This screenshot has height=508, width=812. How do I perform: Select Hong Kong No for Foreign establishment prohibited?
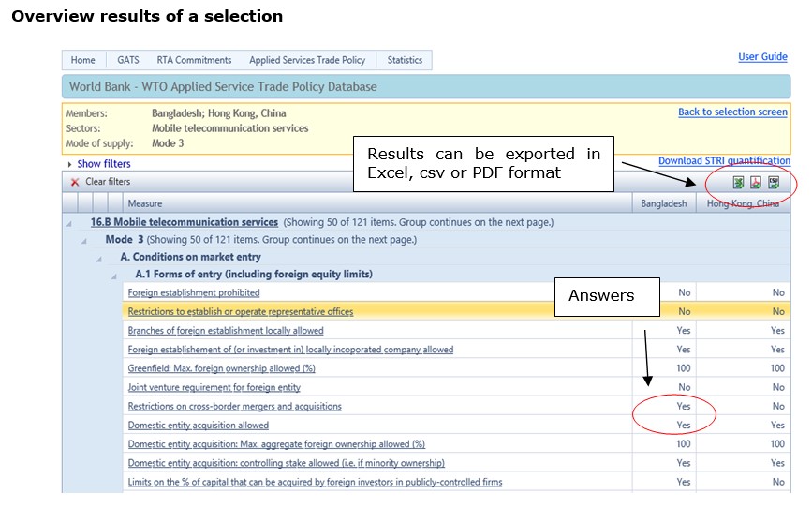pos(778,292)
